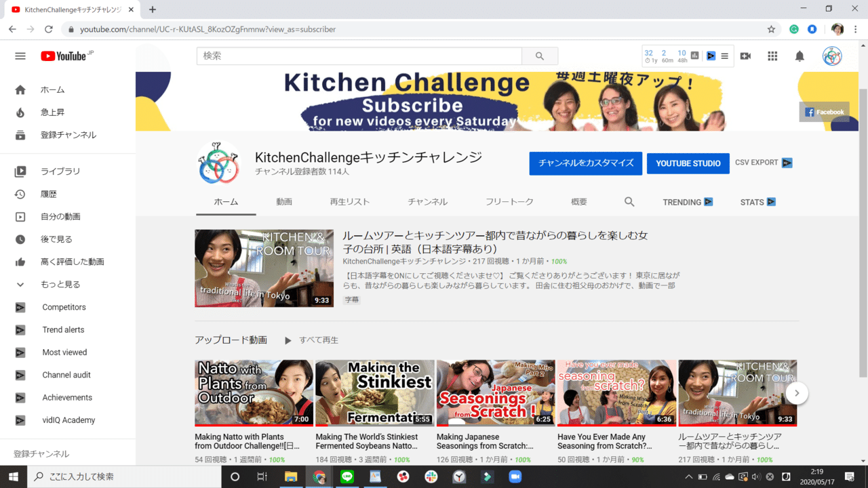Open vidIQ Channel audit in sidebar
This screenshot has height=488, width=868.
(68, 375)
